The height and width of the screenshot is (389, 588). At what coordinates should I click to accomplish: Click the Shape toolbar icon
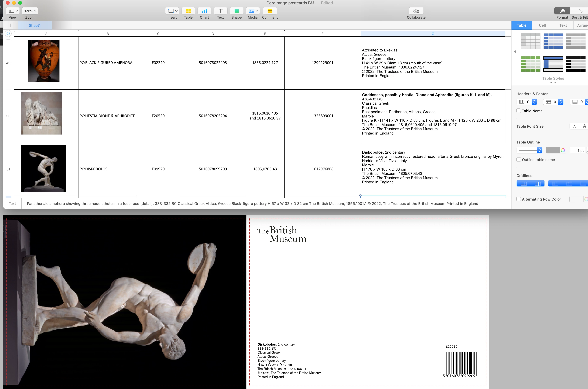[237, 11]
